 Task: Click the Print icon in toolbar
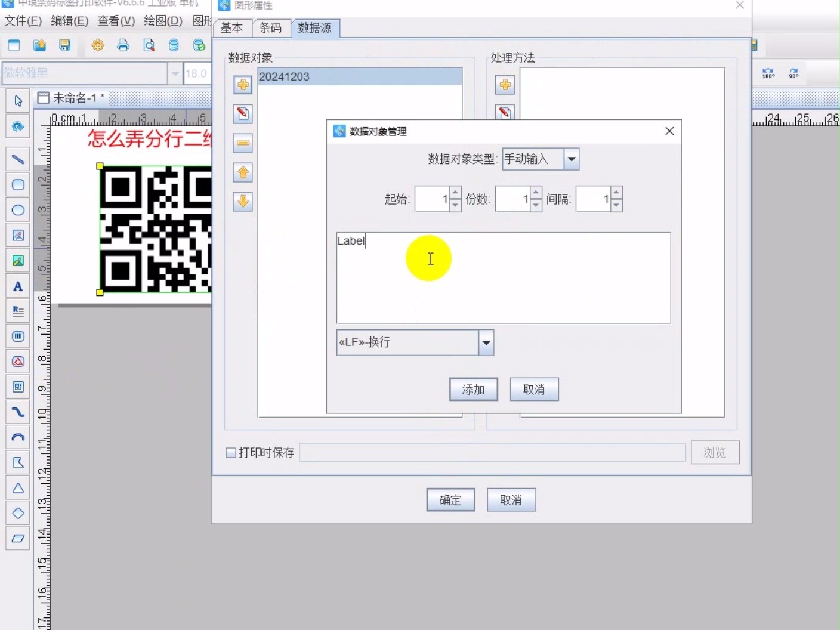pyautogui.click(x=123, y=45)
